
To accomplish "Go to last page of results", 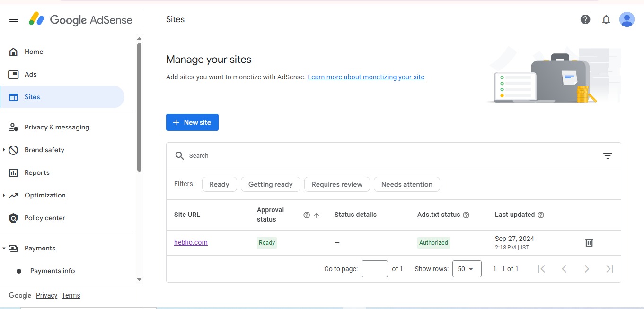I will click(609, 269).
